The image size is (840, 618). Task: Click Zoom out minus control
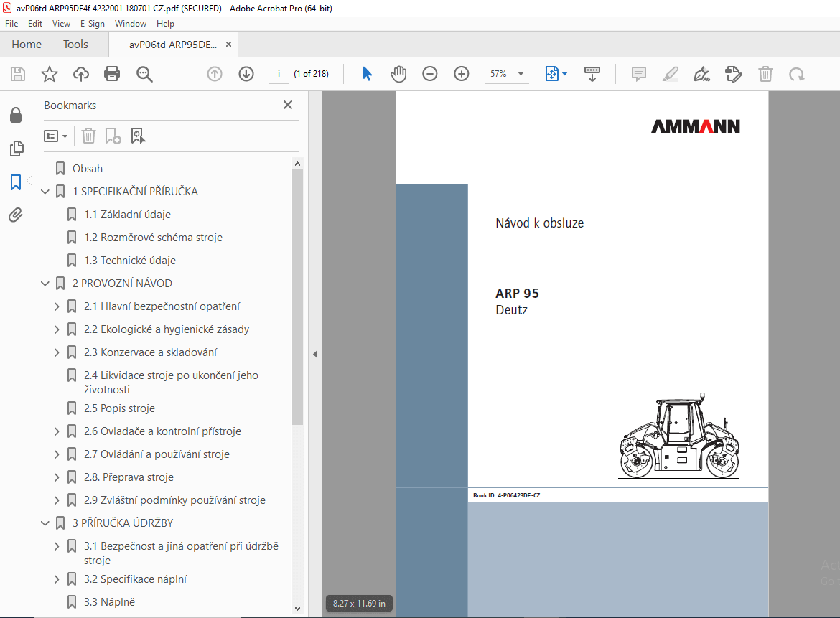429,73
